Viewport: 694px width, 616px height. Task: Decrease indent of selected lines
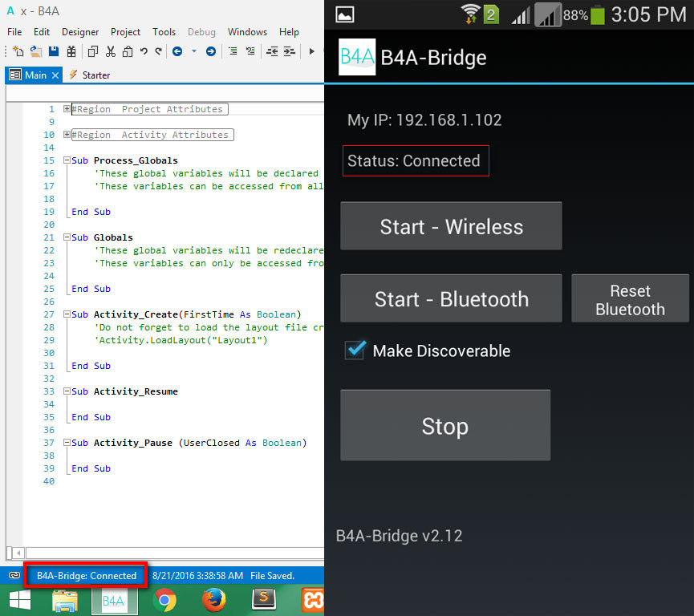(x=272, y=51)
